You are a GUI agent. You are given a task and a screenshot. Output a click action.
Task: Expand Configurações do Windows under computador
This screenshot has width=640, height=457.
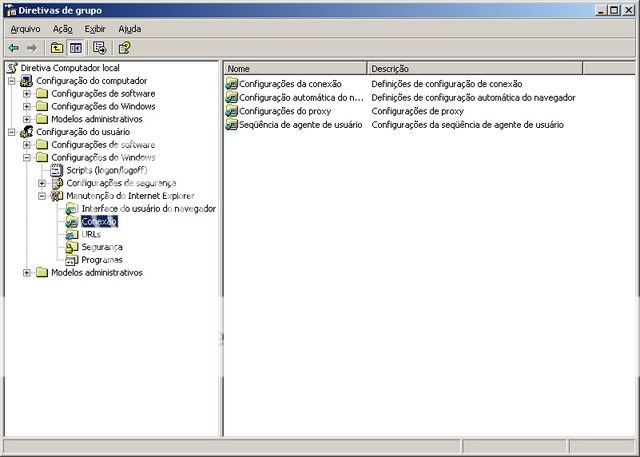point(27,106)
